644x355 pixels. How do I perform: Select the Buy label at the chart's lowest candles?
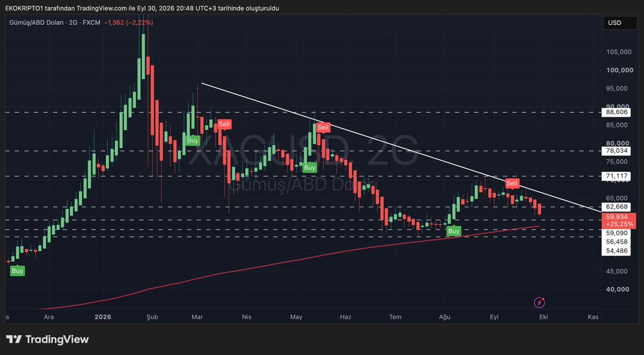coord(17,271)
